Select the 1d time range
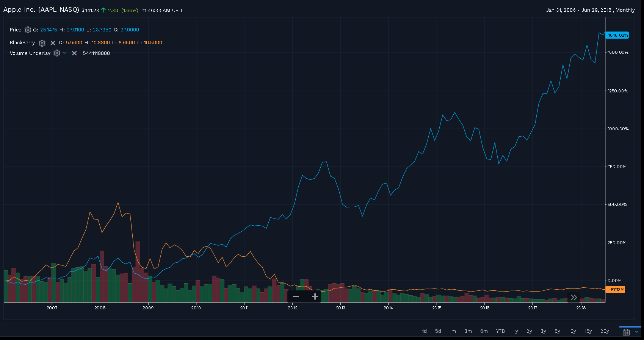Viewport: 644px width, 340px height. (424, 331)
